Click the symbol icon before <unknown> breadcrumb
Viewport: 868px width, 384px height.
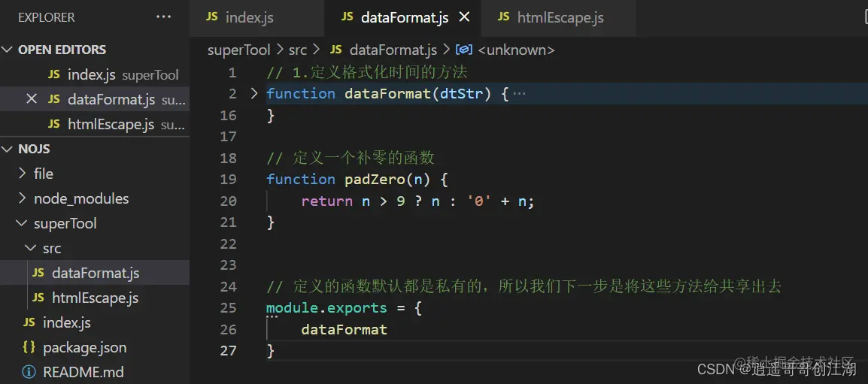[464, 50]
